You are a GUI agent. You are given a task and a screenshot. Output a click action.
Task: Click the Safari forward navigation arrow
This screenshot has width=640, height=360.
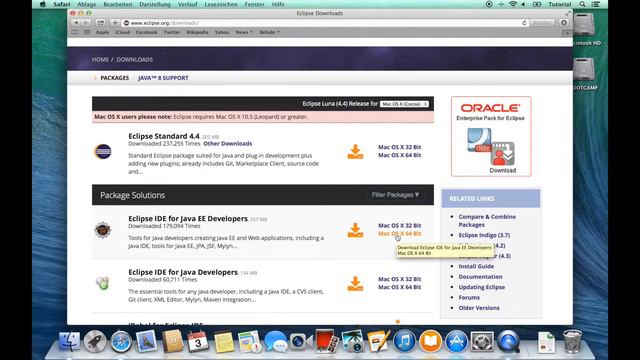[x=86, y=23]
